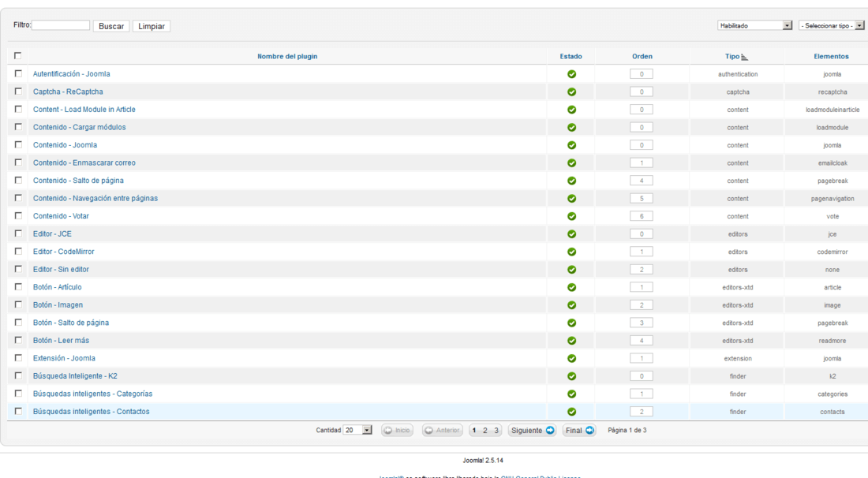Image resolution: width=868 pixels, height=478 pixels.
Task: Check the Autentificación - Joomla row checkbox
Action: pyautogui.click(x=18, y=73)
